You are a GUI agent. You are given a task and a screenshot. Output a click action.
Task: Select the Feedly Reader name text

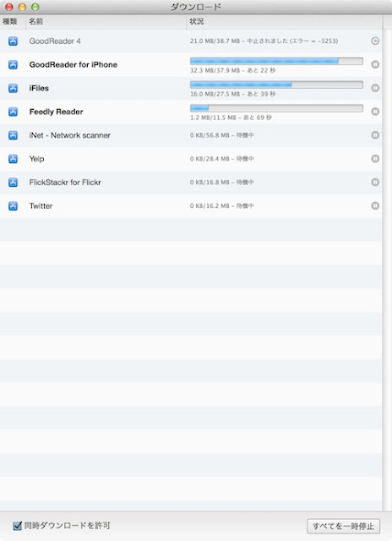coord(57,112)
